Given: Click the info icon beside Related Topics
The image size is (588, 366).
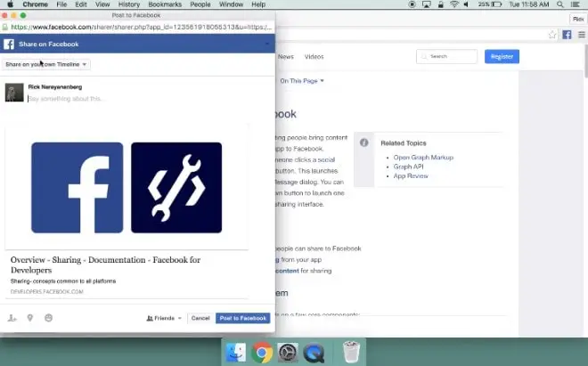Looking at the screenshot, I should click(x=363, y=142).
